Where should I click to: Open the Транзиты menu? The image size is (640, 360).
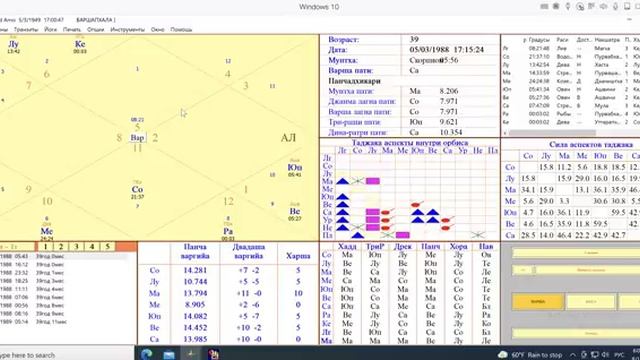click(26, 29)
